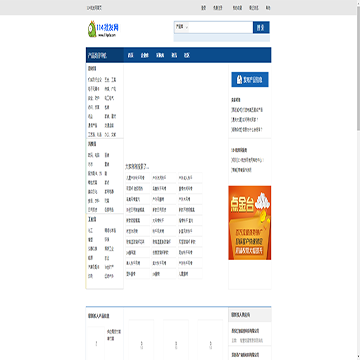Click the first product thumbnail in bottom section
Image resolution: width=360 pixels, height=360 pixels.
point(96,343)
